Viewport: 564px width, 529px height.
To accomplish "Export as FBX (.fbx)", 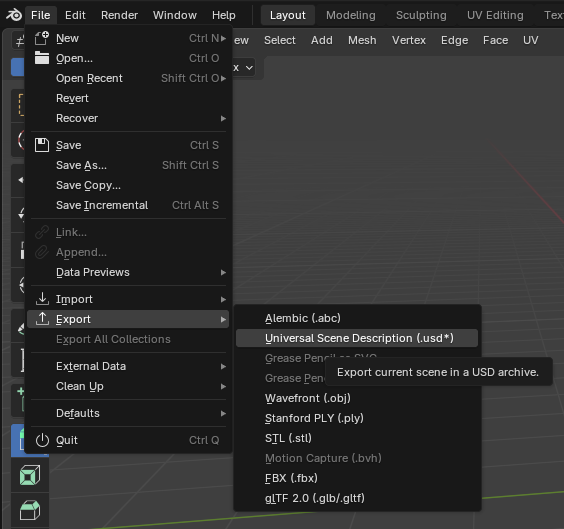I will point(357,478).
